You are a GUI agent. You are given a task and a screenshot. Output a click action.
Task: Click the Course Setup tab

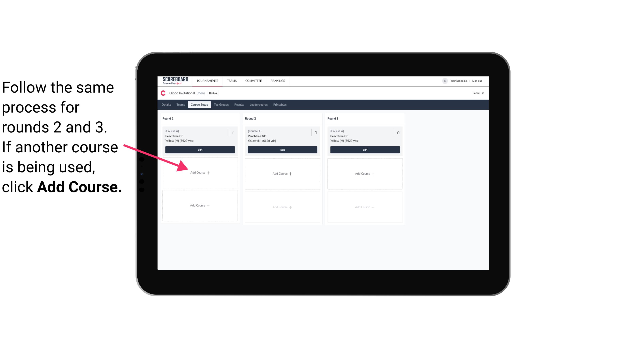[x=199, y=105]
